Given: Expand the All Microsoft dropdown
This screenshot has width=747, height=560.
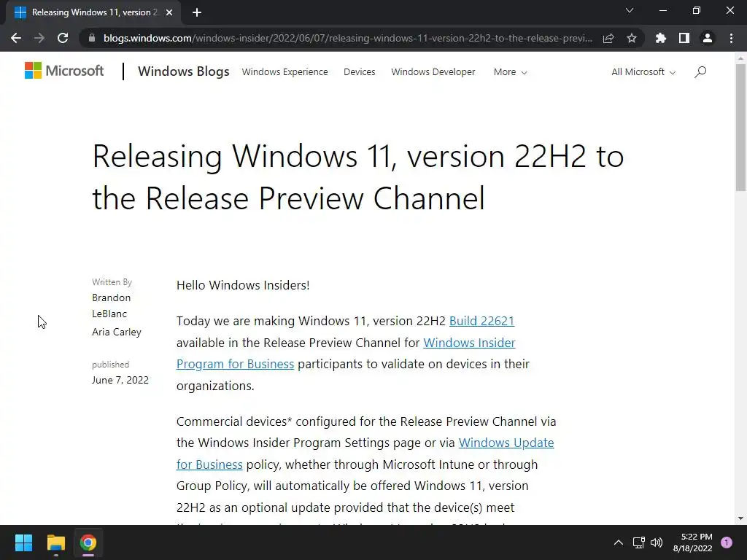Looking at the screenshot, I should tap(643, 72).
